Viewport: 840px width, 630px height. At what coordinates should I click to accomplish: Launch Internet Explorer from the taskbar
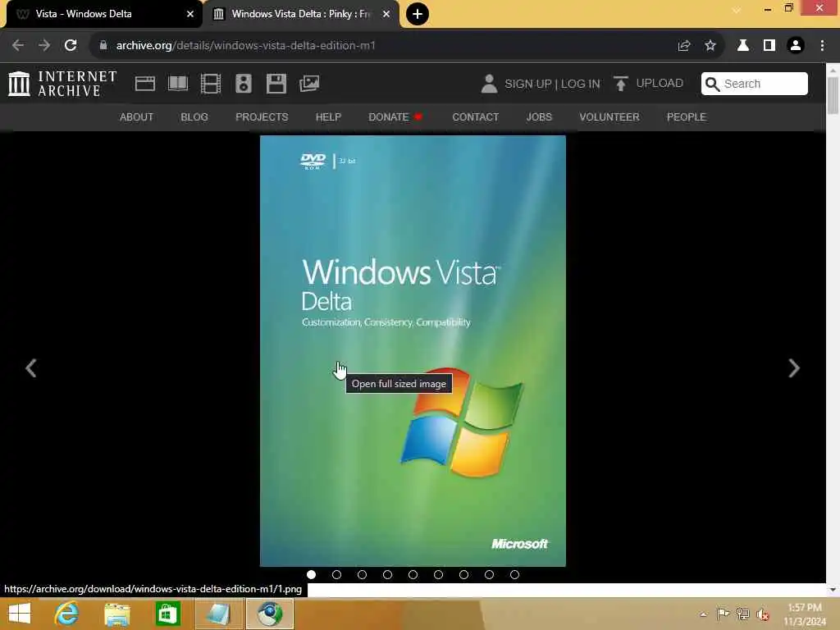pos(67,614)
